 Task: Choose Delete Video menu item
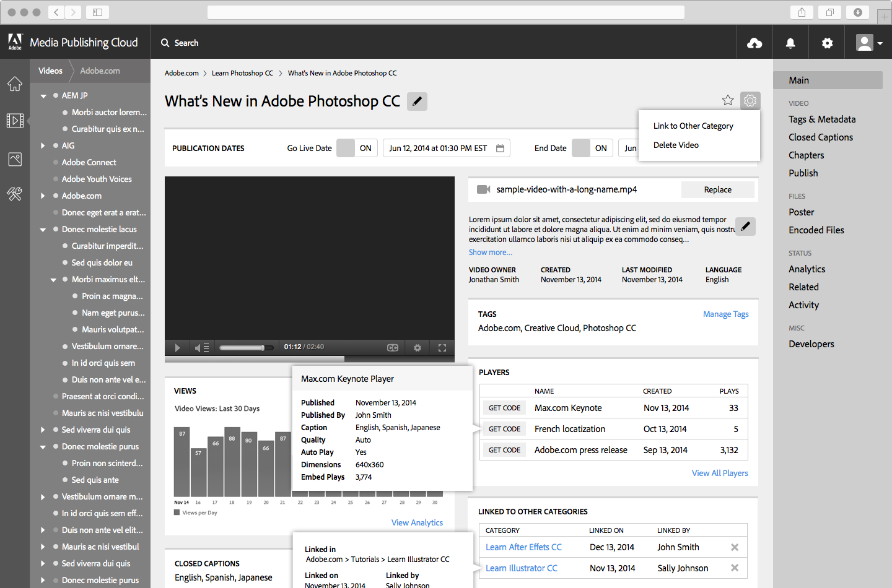[x=676, y=145]
